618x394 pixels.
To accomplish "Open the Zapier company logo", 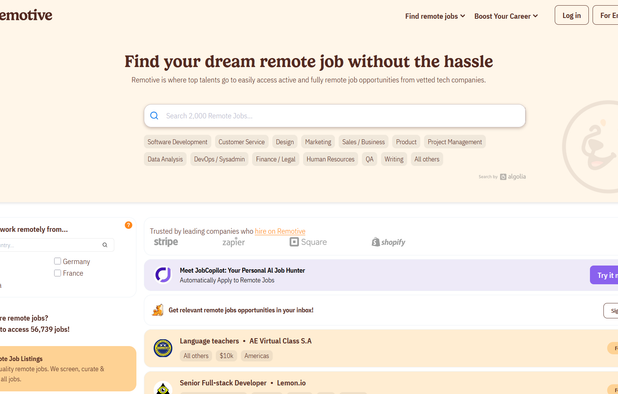I will coord(233,242).
